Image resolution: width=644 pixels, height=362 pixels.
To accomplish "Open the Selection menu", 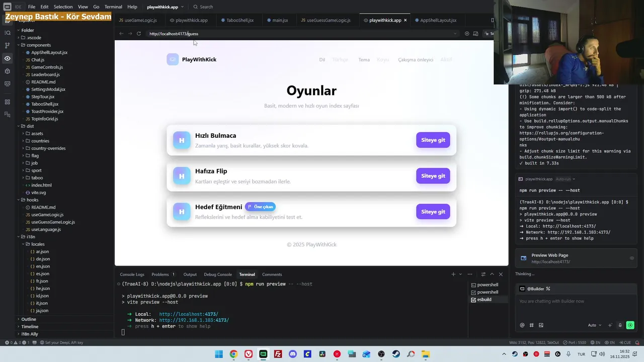I will 63,7.
